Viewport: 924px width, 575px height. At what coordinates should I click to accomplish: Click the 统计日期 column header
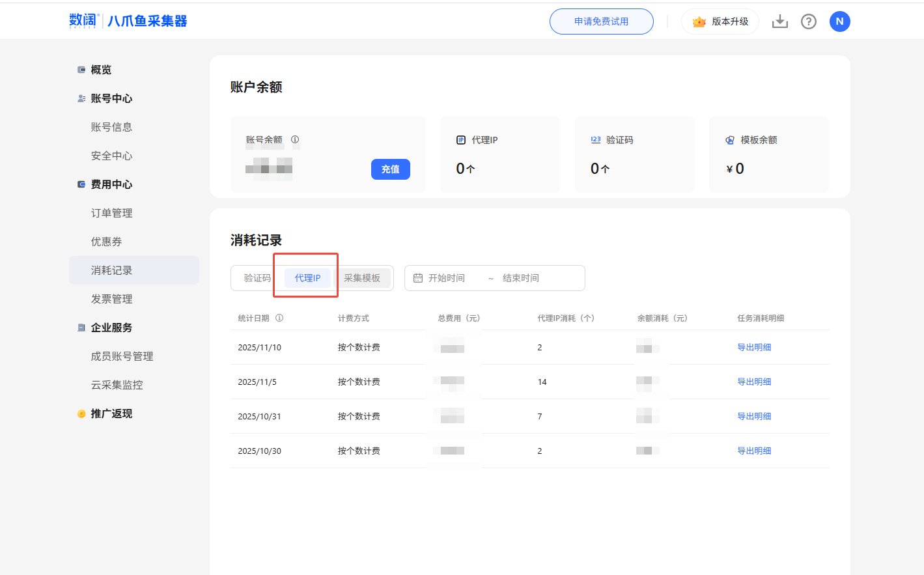(253, 318)
